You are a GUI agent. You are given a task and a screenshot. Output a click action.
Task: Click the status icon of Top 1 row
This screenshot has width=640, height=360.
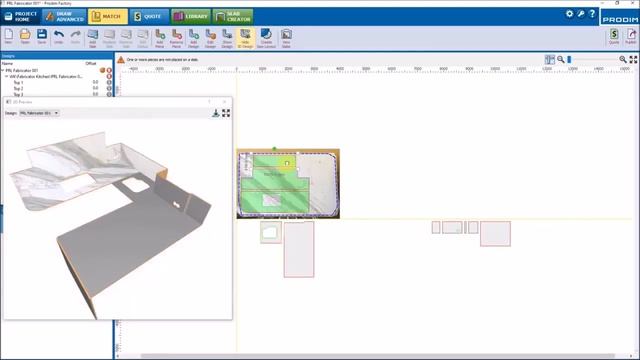click(x=109, y=82)
